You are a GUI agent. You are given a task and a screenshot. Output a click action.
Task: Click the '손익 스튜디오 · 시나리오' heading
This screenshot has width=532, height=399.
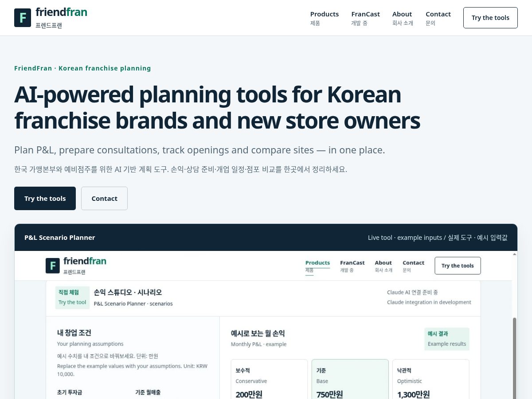click(128, 292)
